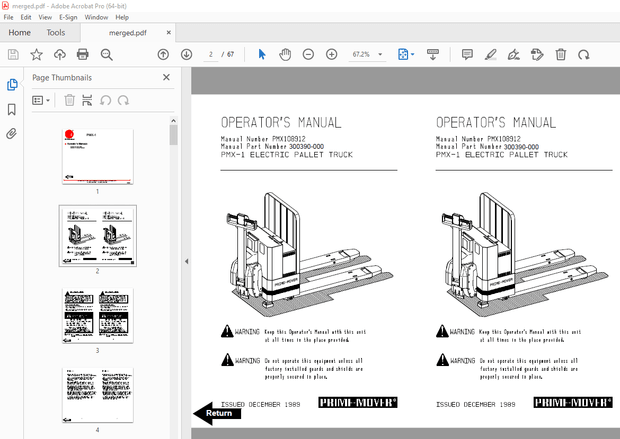Close the merged.pdf tab

169,32
